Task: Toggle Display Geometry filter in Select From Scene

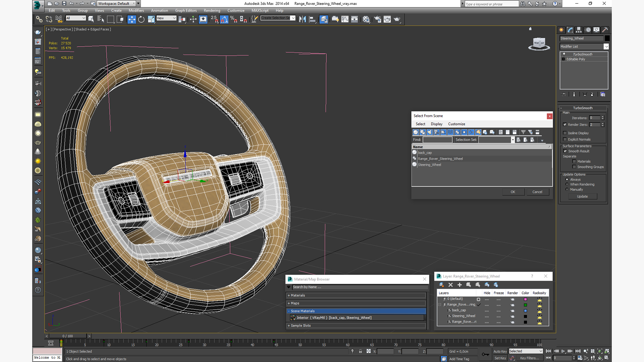Action: (416, 132)
